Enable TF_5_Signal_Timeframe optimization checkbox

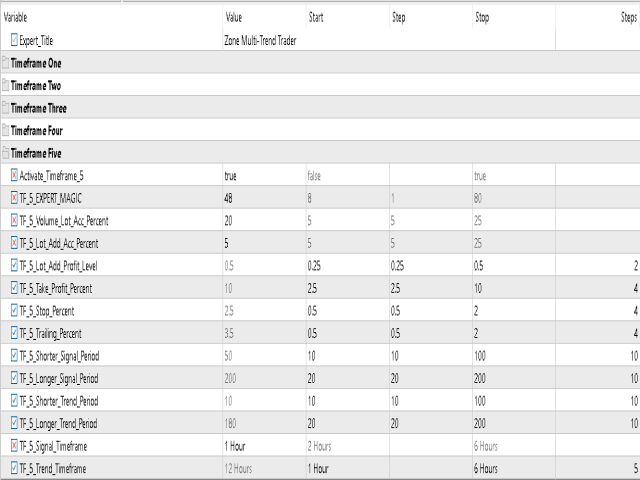click(14, 446)
